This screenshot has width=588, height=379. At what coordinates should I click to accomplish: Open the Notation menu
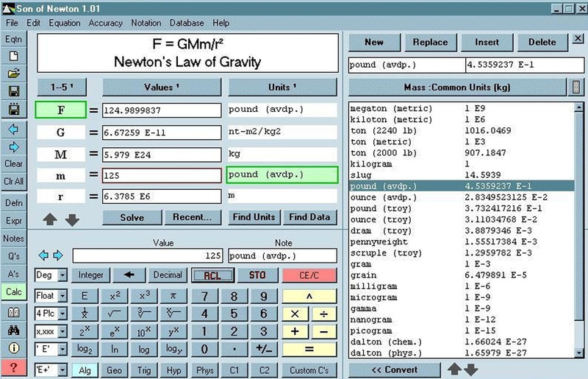tap(146, 23)
